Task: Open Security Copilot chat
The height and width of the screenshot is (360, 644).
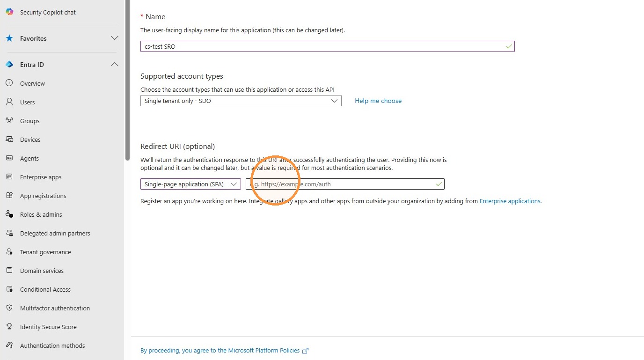Action: (48, 13)
